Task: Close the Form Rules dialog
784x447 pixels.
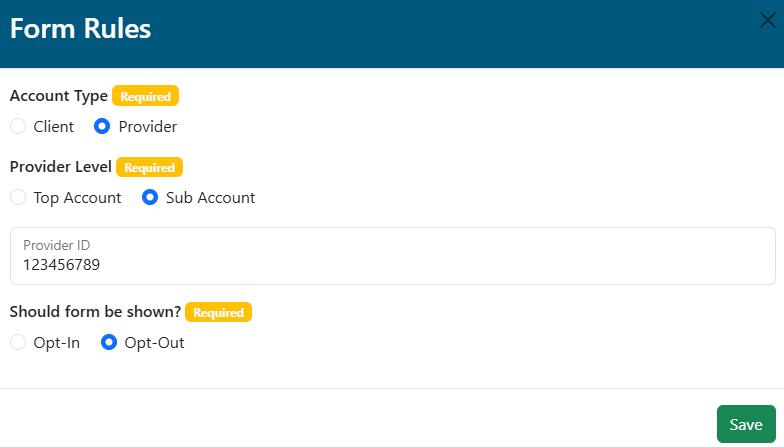Action: pyautogui.click(x=767, y=21)
